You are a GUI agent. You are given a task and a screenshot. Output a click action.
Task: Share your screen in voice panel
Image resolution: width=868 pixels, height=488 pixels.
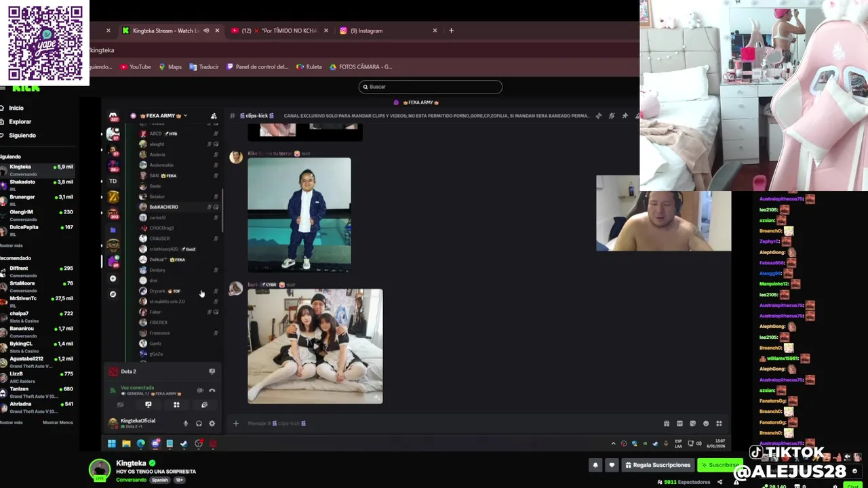click(x=149, y=405)
